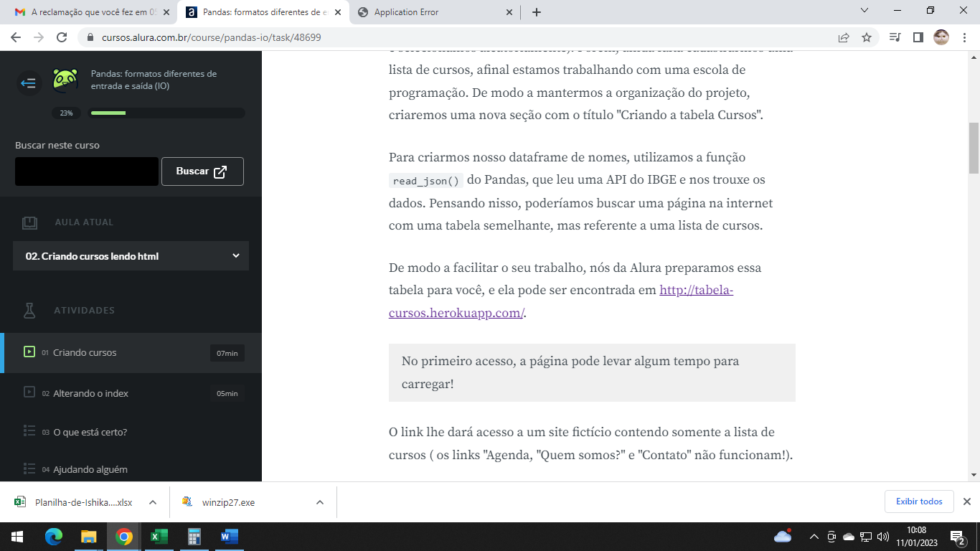Open the media control icon in the toolbar
The height and width of the screenshot is (551, 980).
point(895,37)
